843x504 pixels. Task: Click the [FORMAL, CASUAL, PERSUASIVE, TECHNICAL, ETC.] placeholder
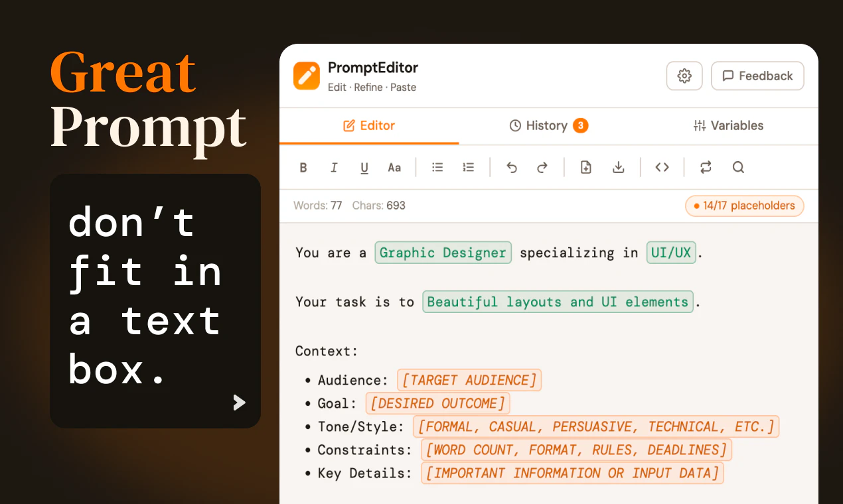tap(596, 426)
